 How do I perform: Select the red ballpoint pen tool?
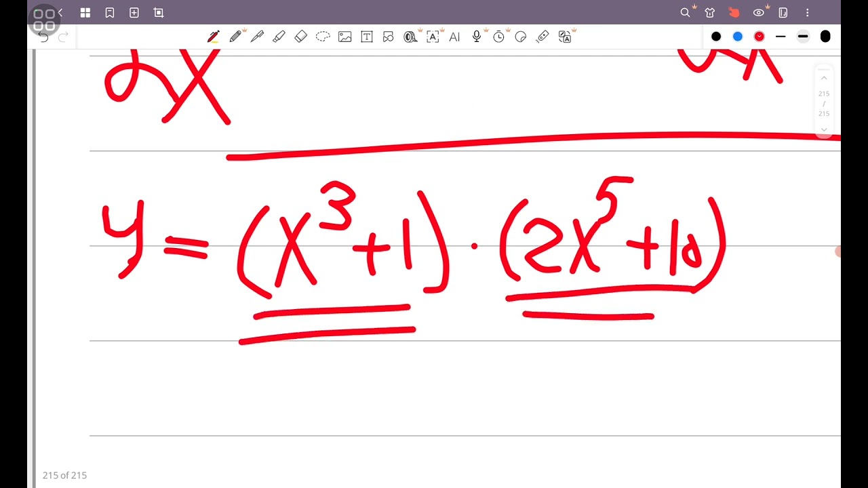click(x=214, y=37)
